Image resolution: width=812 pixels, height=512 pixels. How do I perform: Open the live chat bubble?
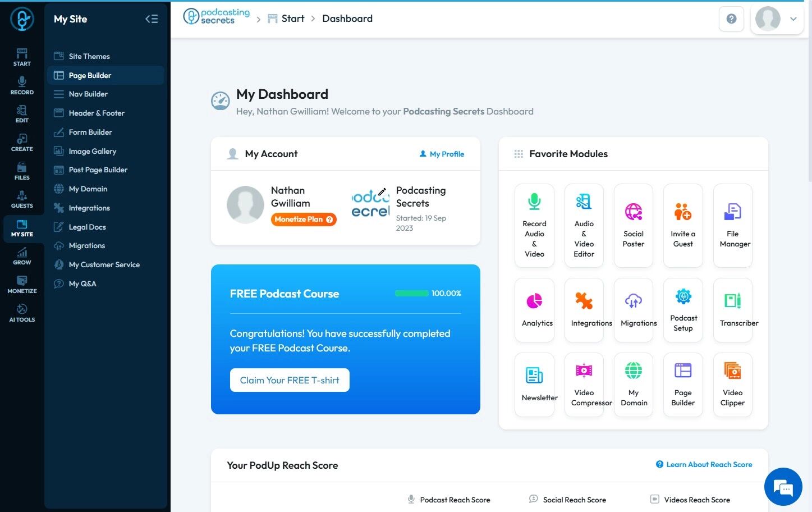click(783, 487)
